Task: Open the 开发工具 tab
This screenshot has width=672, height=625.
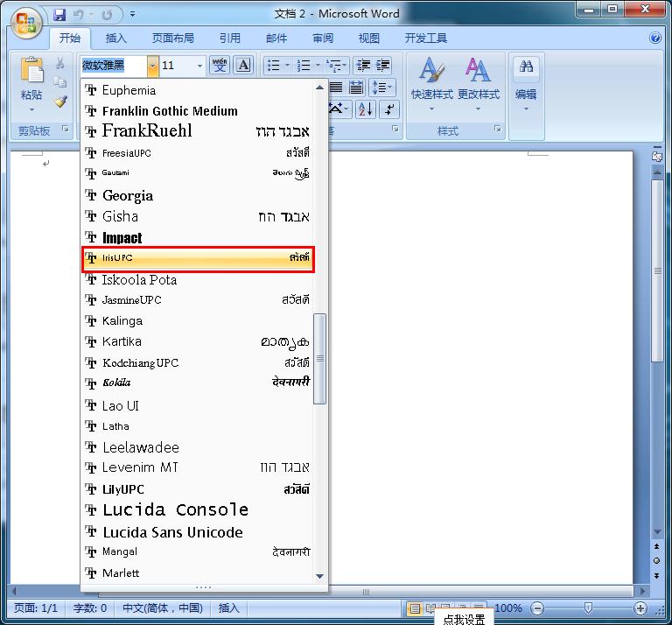Action: (426, 39)
